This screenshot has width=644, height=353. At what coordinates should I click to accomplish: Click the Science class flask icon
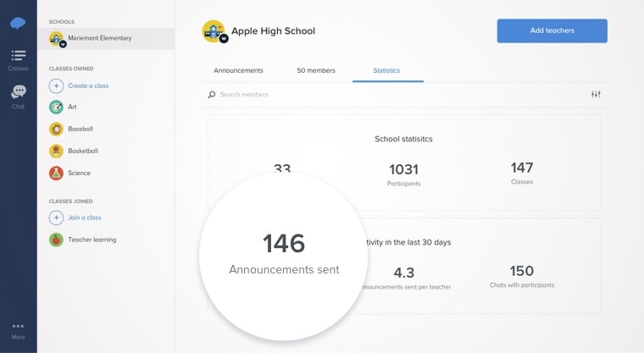[x=56, y=174]
